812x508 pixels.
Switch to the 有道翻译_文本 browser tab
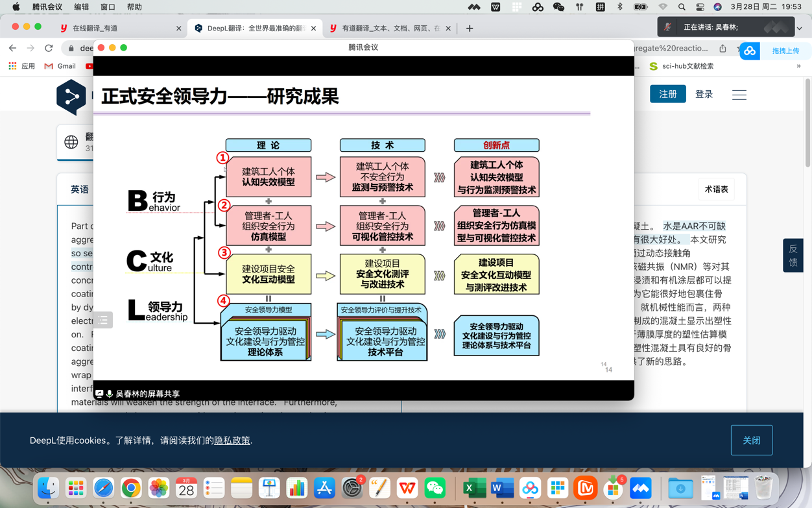pyautogui.click(x=390, y=29)
